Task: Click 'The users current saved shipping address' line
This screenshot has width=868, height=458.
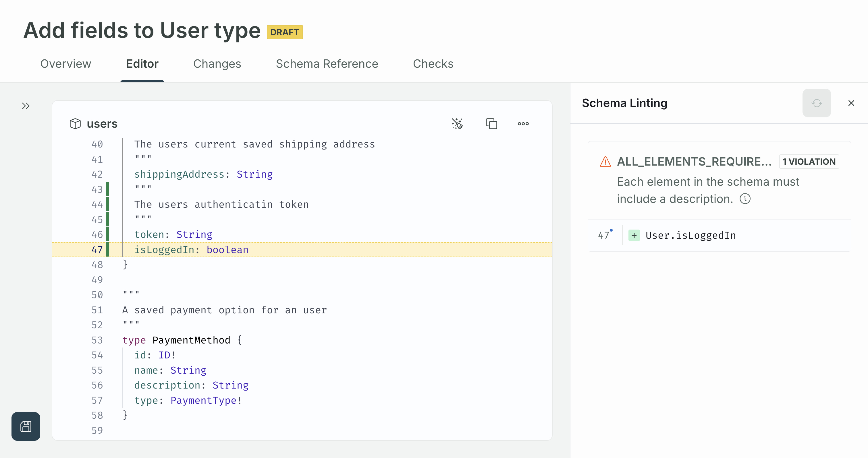Action: 254,144
